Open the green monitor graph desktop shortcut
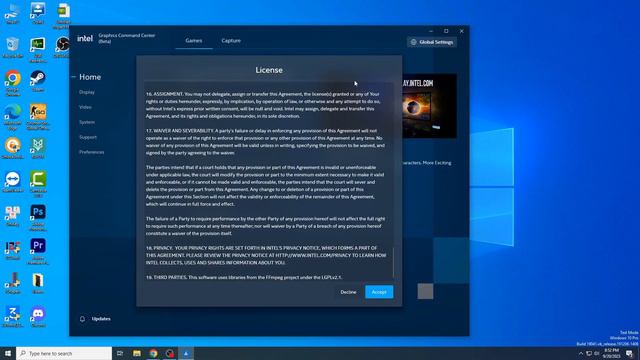Viewport: 640px width, 360px height. point(38,48)
